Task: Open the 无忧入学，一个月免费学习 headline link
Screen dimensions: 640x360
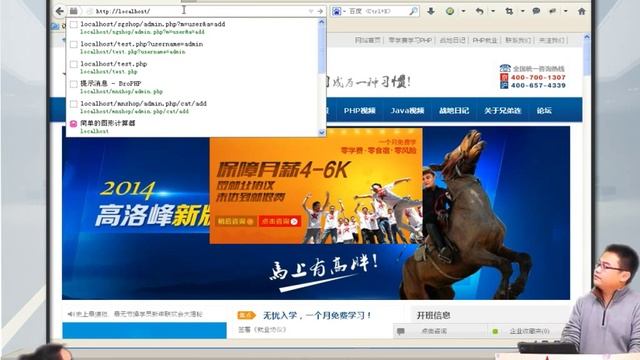Action: tap(317, 315)
